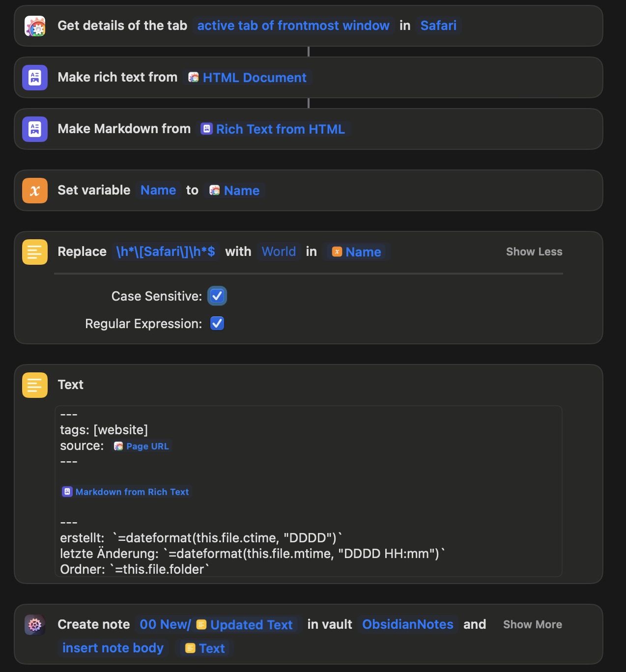
Task: Open the Safari app parameter dropdown
Action: (x=438, y=26)
